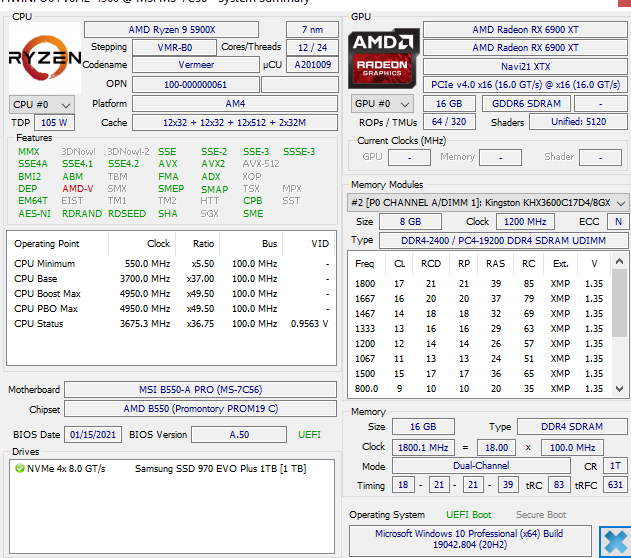Click the CL column header in timings table
631x558 pixels.
click(x=399, y=264)
